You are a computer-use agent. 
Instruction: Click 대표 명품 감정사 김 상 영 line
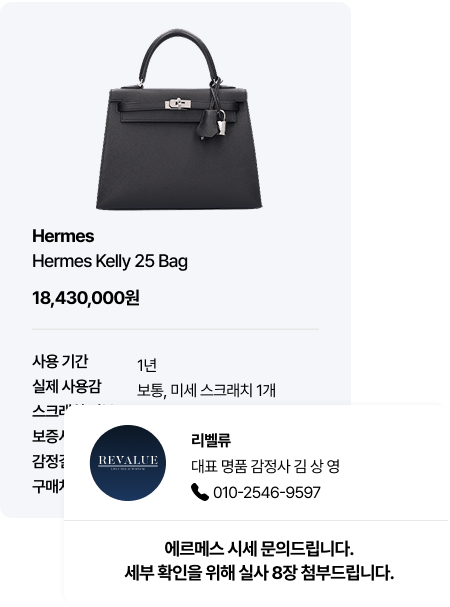265,466
